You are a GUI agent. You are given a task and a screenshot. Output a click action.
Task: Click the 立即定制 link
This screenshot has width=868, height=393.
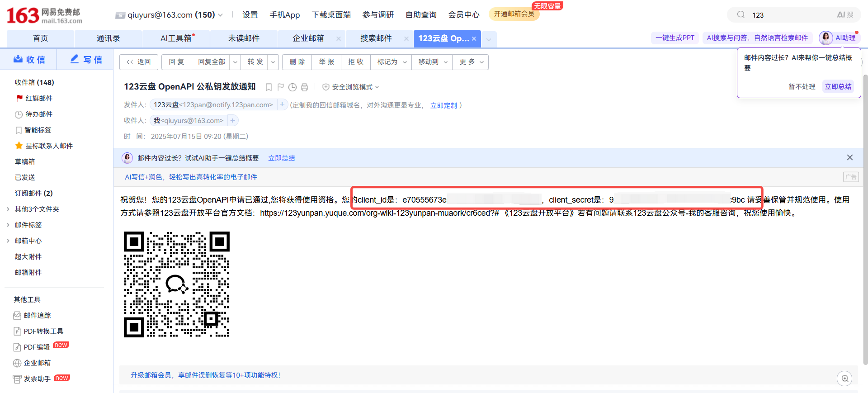[x=443, y=105]
